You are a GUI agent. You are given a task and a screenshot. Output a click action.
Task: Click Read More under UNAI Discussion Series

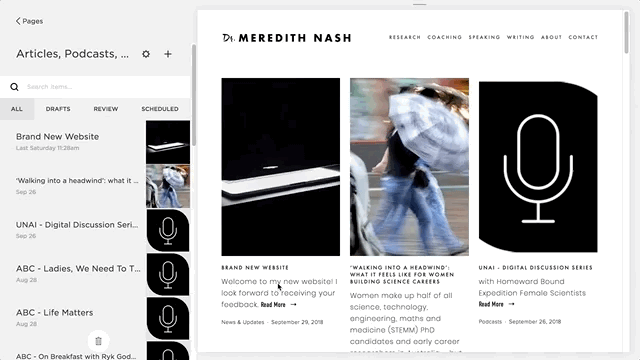[x=496, y=304]
